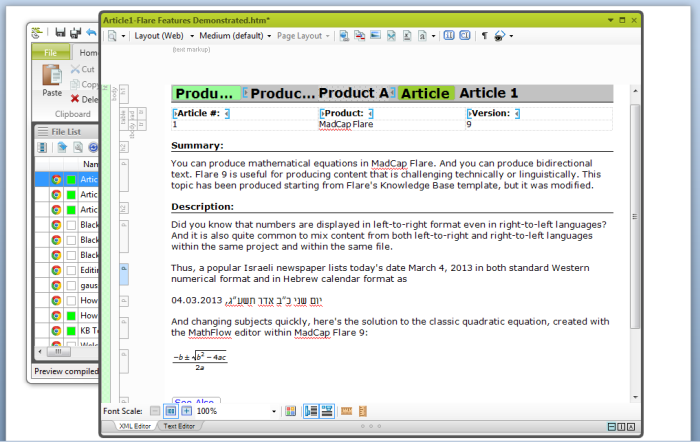Click the Article1-Flare Features Demonstrated.htm title tab
The width and height of the screenshot is (700, 442).
click(186, 20)
